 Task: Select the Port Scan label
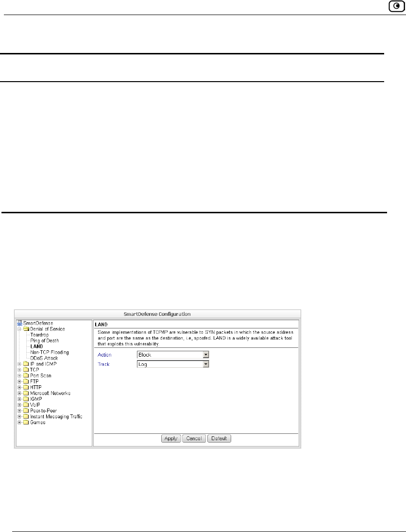pos(41,376)
